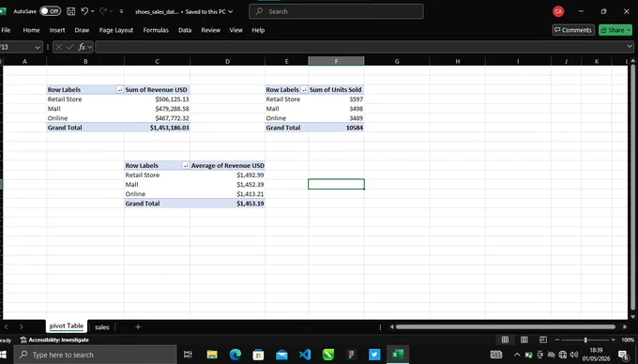
Task: Click the zoom slider handle
Action: (x=585, y=340)
